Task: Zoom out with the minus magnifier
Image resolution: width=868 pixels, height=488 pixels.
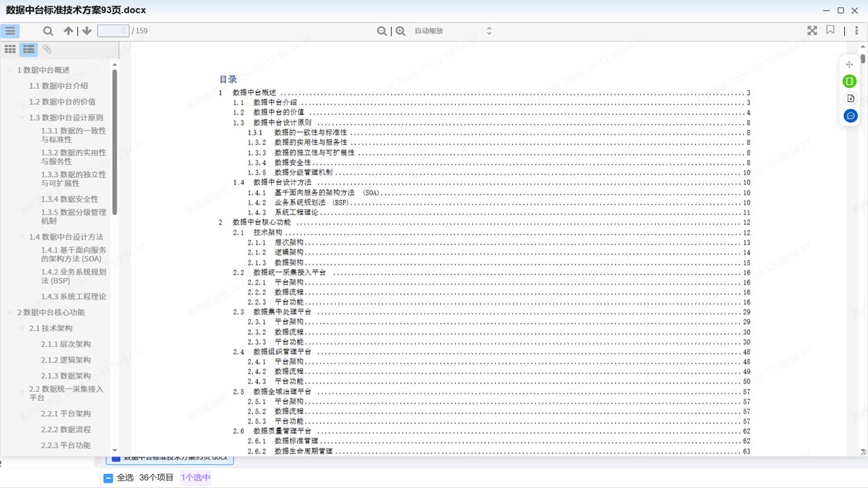Action: click(382, 30)
